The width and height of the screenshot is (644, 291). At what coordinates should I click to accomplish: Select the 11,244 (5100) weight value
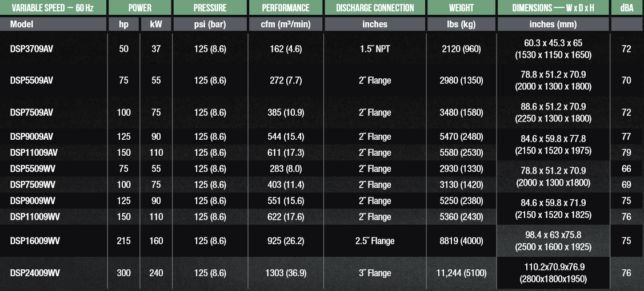[461, 273]
